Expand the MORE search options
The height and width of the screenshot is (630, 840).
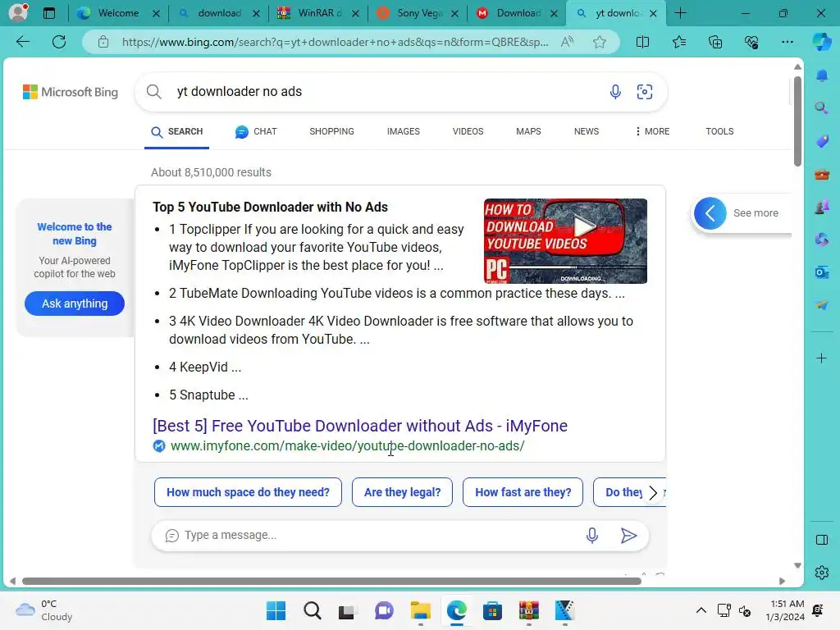652,131
